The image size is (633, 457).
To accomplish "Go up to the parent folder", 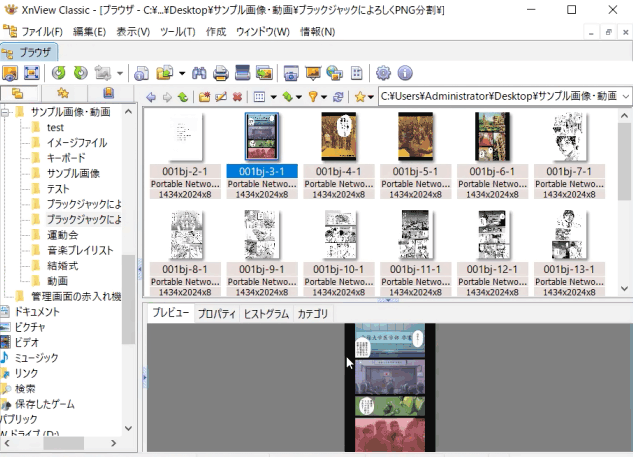I will [x=183, y=97].
